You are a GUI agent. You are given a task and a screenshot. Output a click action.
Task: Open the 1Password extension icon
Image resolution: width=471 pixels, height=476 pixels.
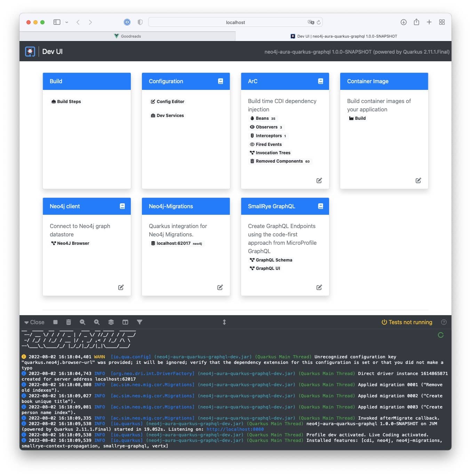click(127, 22)
